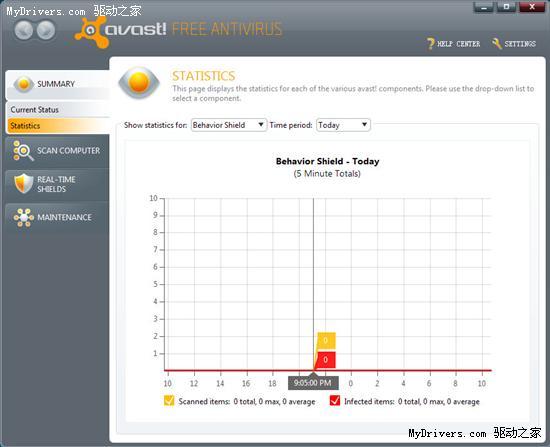550x447 pixels.
Task: Click the SETTINGS link text
Action: pyautogui.click(x=520, y=44)
